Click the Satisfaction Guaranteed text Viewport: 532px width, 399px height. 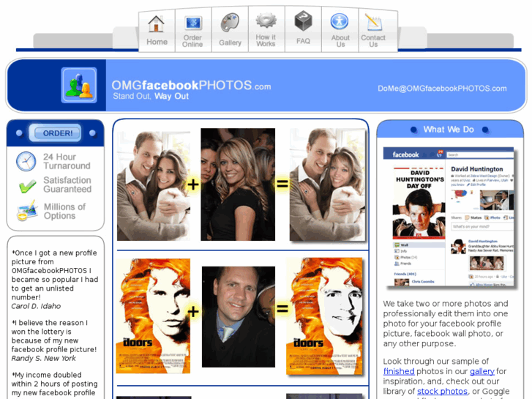pyautogui.click(x=67, y=184)
